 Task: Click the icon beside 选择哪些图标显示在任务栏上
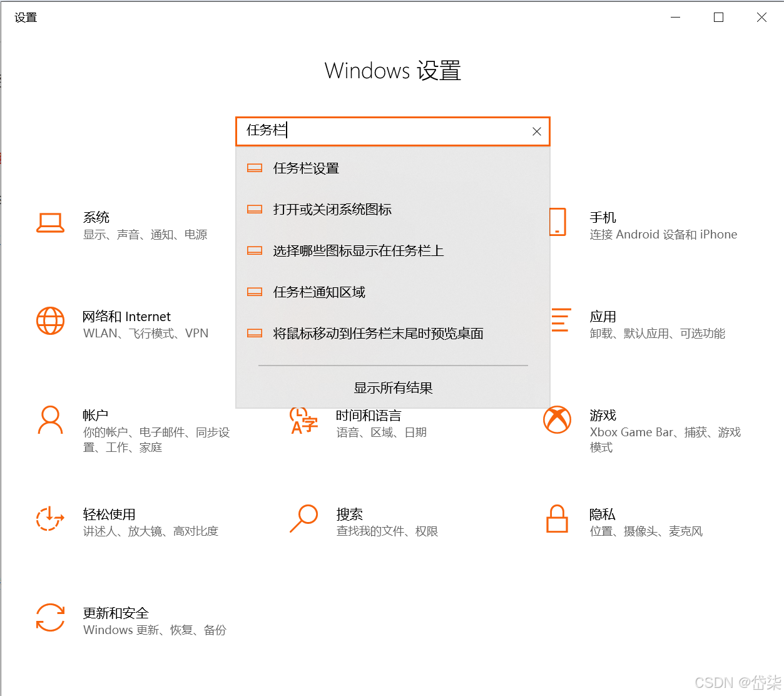(255, 250)
